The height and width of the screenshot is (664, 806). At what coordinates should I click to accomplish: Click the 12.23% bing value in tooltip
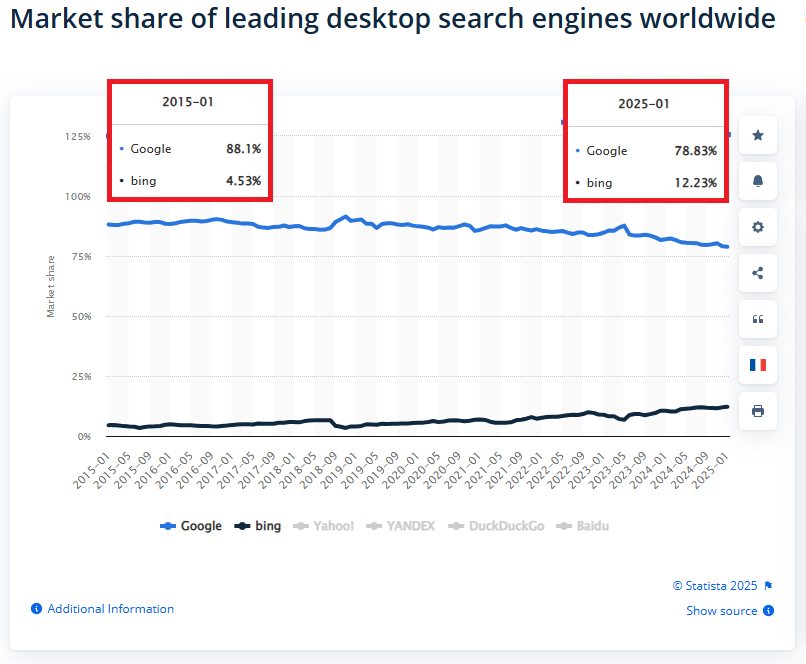(x=695, y=183)
